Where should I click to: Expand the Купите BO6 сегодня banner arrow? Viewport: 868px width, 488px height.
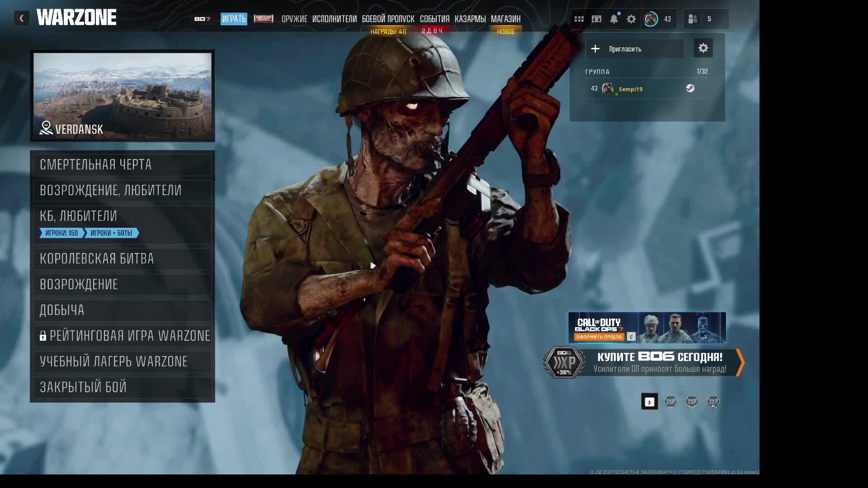point(740,362)
